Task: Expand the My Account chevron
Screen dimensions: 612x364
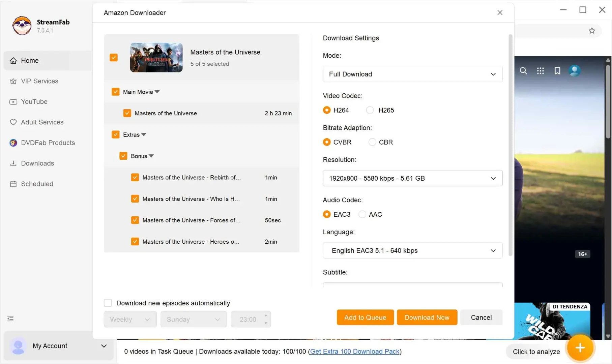Action: (x=104, y=346)
